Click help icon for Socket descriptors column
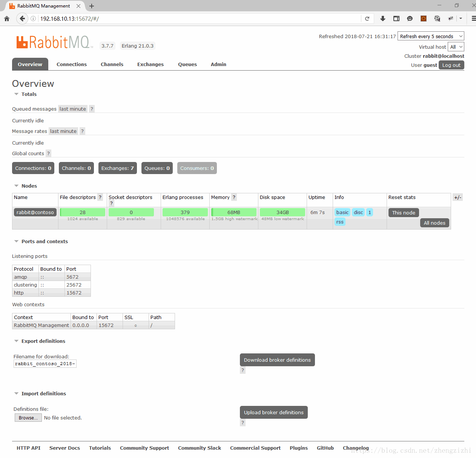Image resolution: width=476 pixels, height=458 pixels. coord(111,204)
